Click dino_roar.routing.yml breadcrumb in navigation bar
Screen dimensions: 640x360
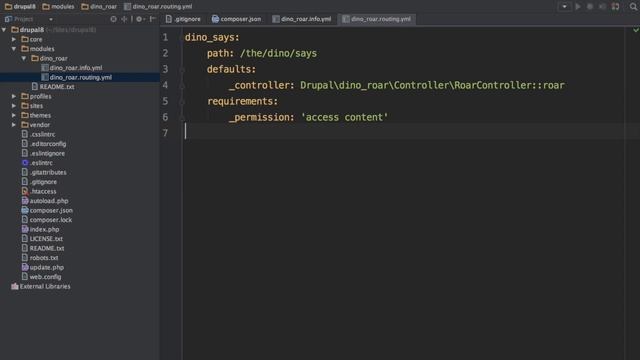(158, 7)
